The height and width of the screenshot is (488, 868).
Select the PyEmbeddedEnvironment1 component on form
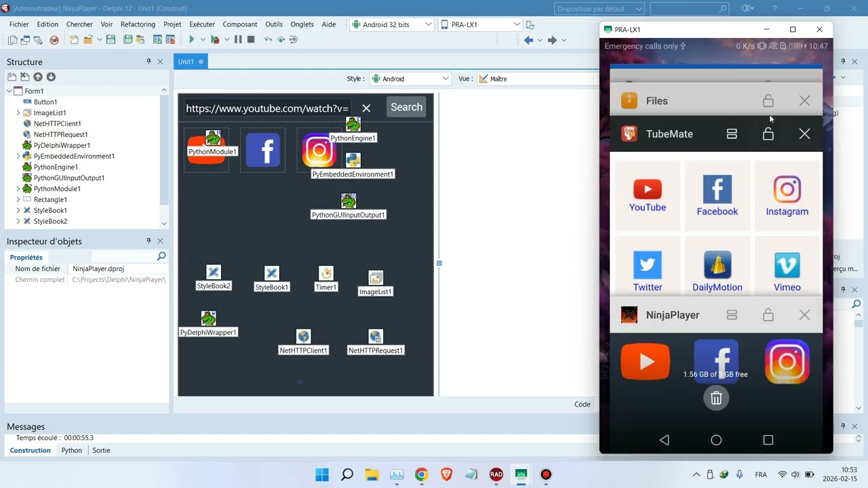click(x=353, y=161)
